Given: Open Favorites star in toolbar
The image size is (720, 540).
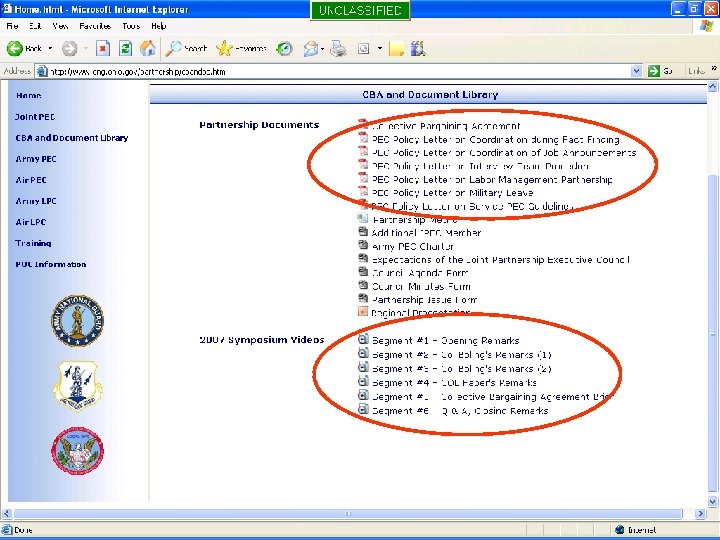Looking at the screenshot, I should (224, 48).
